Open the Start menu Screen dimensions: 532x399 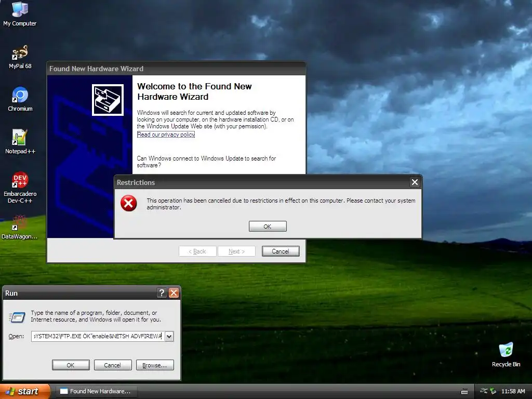[x=25, y=391]
